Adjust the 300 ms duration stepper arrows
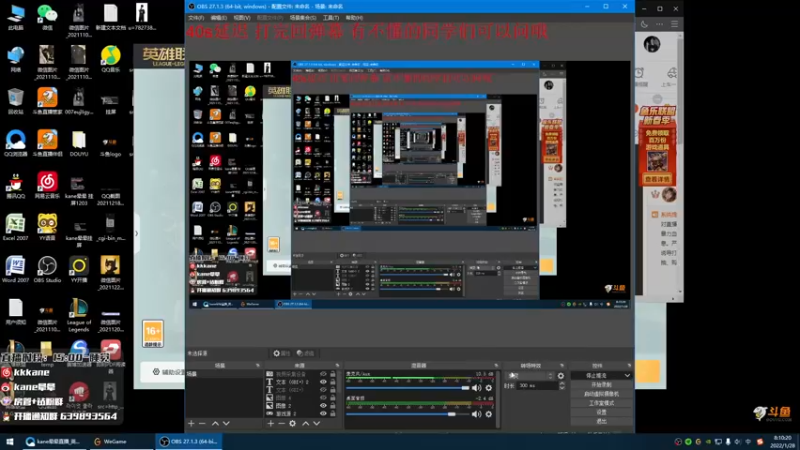 tap(562, 386)
